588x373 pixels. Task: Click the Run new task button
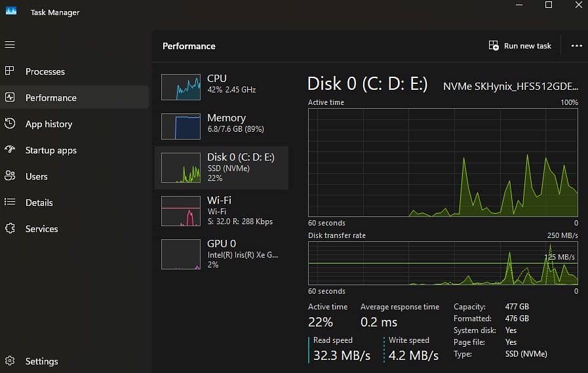[520, 46]
